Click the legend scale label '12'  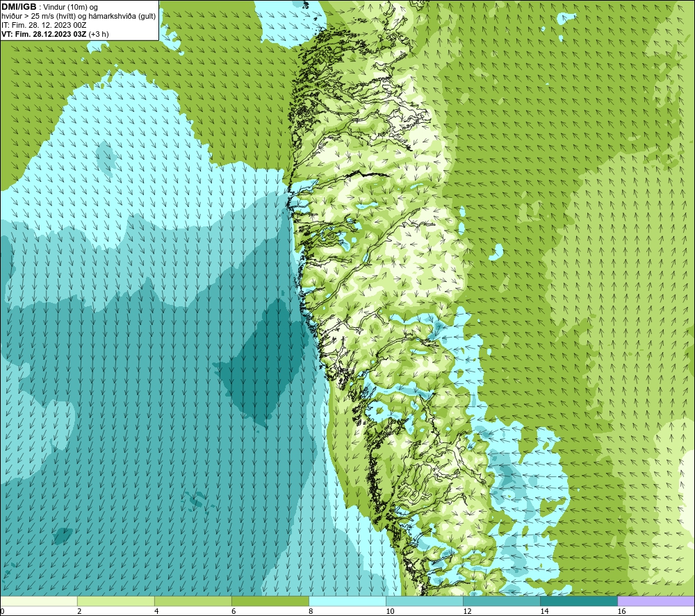pos(467,611)
